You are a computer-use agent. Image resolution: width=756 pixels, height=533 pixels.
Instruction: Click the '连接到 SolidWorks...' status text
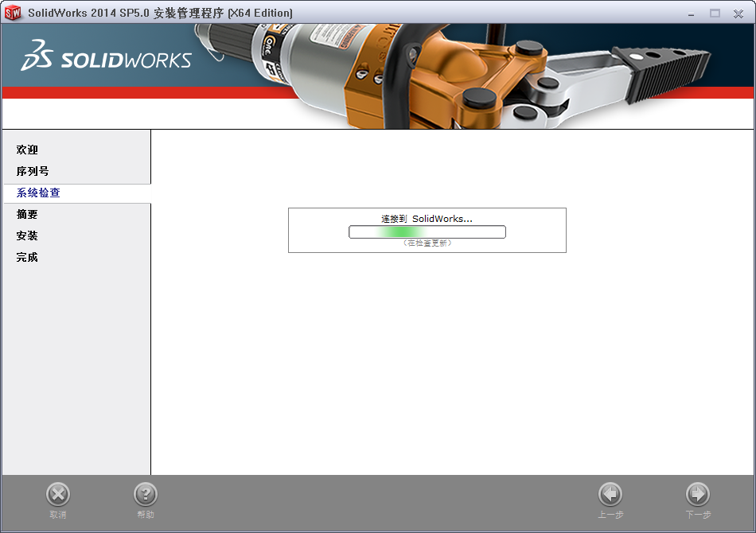[x=427, y=219]
